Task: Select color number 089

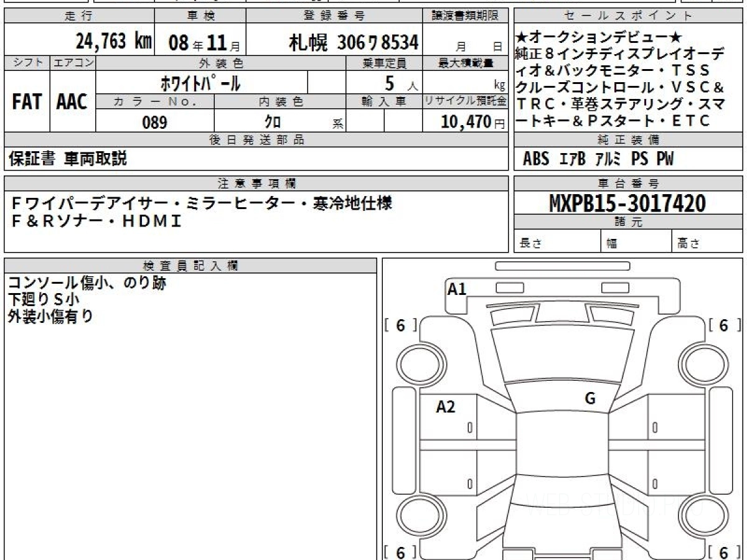Action: coord(155,122)
